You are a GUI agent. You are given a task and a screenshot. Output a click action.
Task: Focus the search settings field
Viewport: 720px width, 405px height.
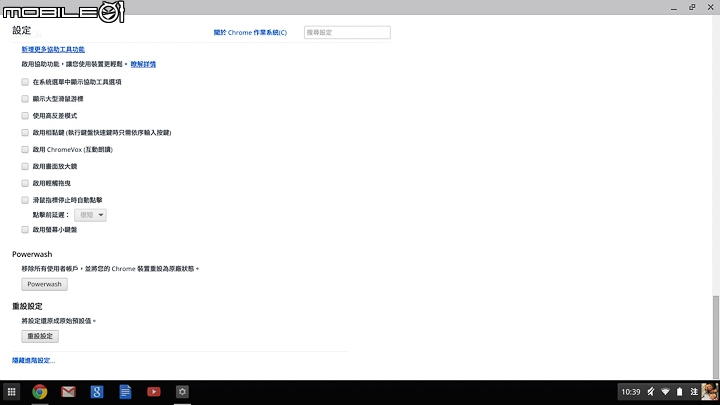click(347, 33)
